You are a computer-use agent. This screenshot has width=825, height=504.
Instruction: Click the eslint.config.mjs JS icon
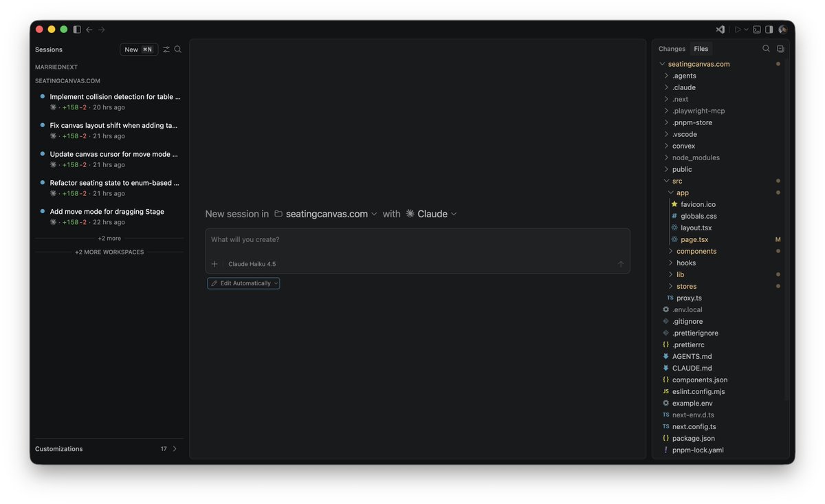point(665,391)
